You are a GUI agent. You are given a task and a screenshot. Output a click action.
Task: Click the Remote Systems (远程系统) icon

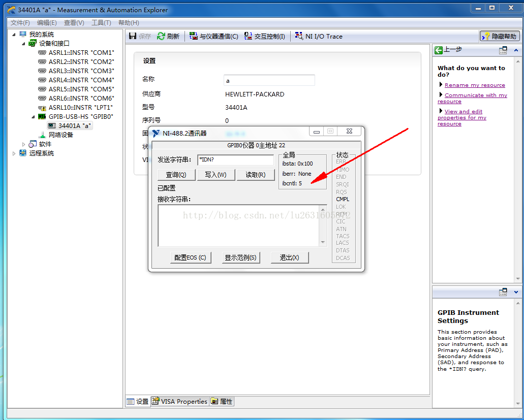pyautogui.click(x=23, y=153)
